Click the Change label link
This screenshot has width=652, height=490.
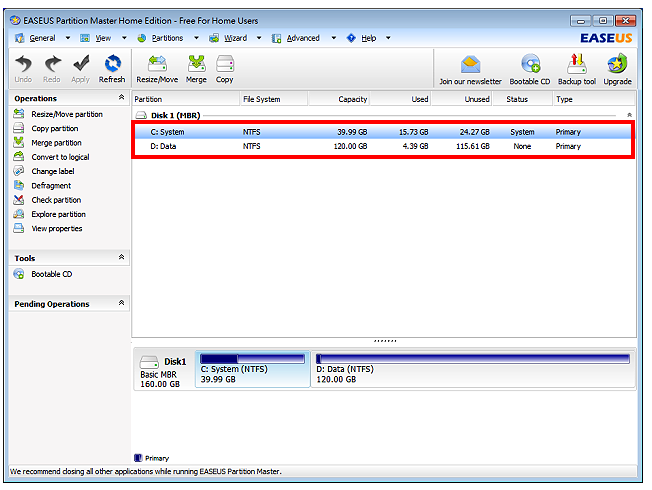[x=53, y=171]
